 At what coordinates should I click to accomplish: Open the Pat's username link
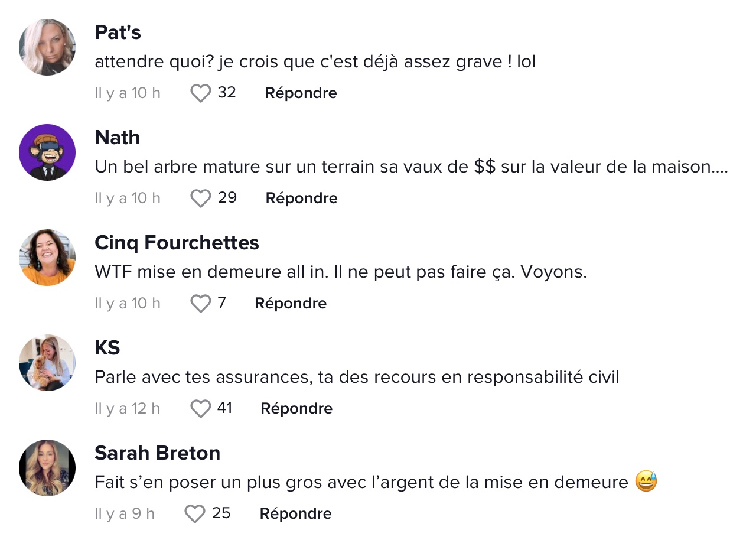pyautogui.click(x=118, y=32)
